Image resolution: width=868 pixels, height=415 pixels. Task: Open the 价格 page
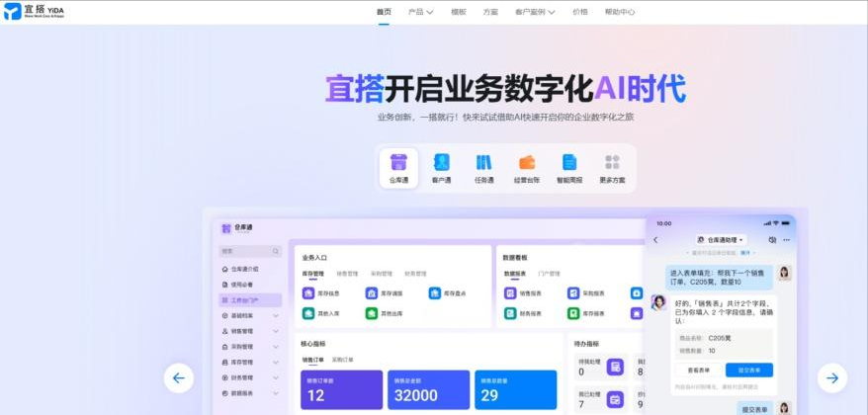580,12
